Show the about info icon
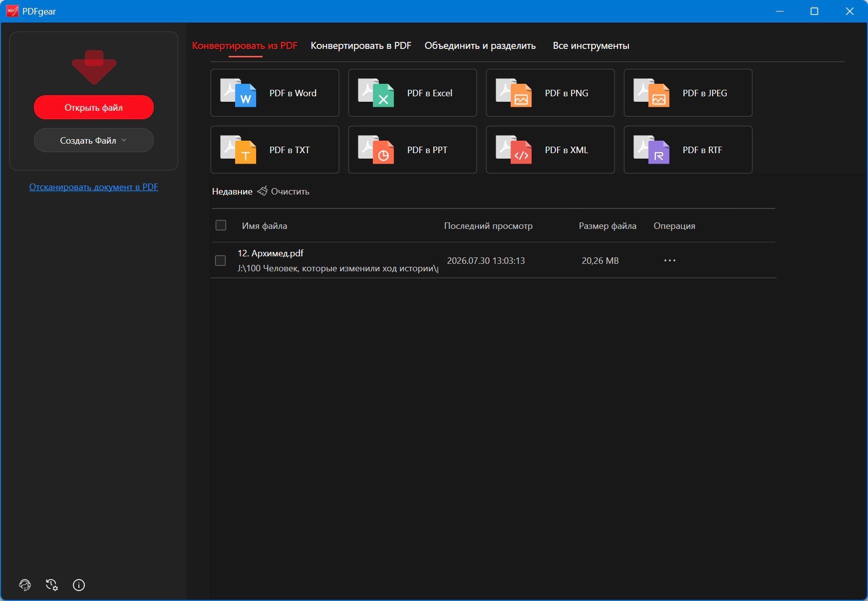This screenshot has width=868, height=601. (79, 585)
